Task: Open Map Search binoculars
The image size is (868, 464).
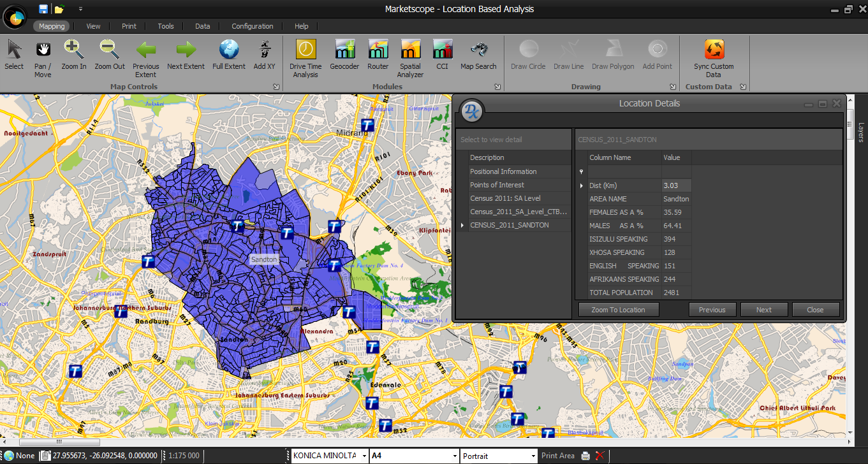Action: click(x=478, y=54)
